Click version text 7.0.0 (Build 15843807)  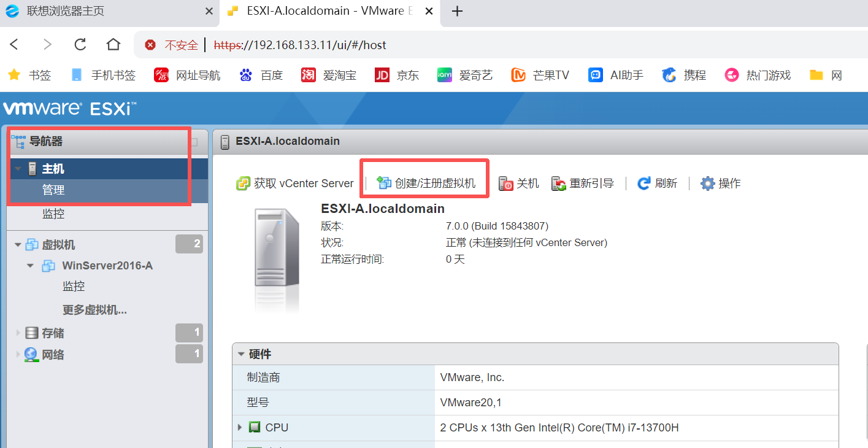497,226
